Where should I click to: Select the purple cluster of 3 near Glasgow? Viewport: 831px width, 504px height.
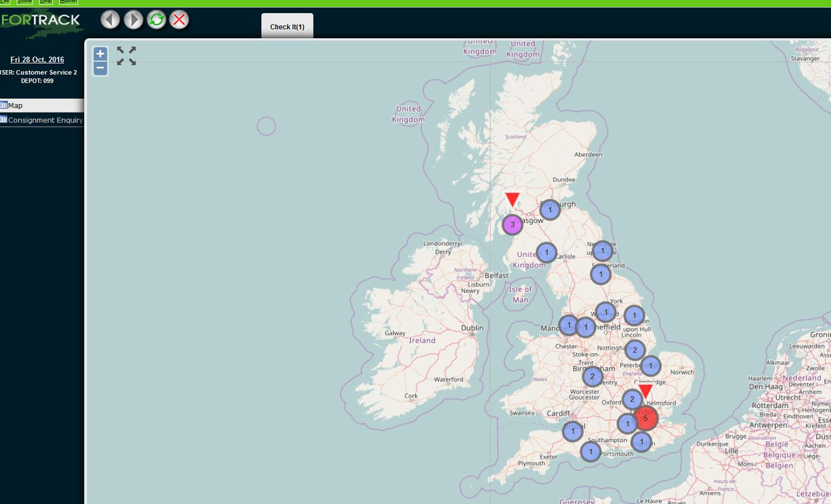[512, 224]
